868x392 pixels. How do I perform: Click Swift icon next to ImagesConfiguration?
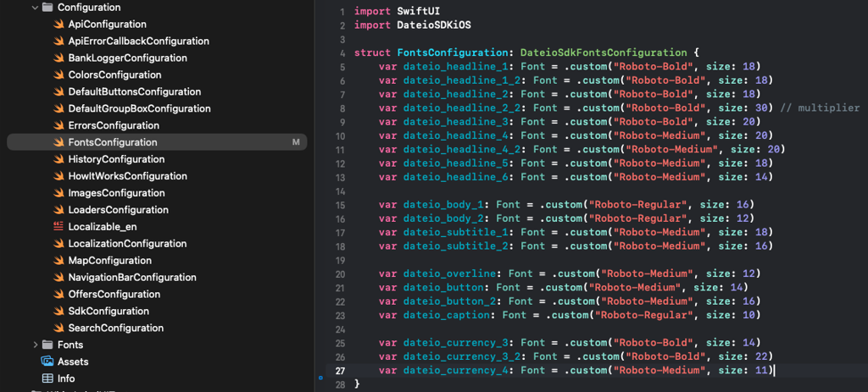click(x=58, y=193)
